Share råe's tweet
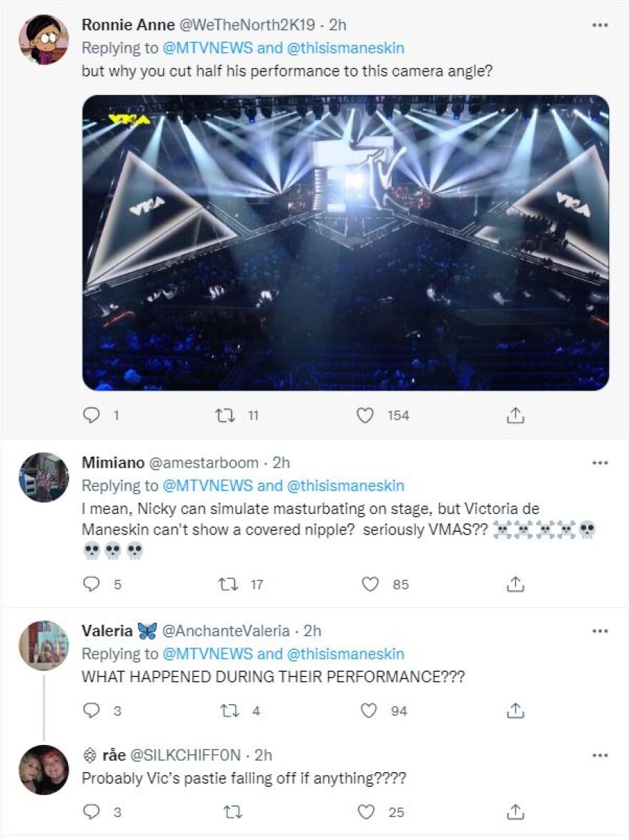629x840 pixels. (x=513, y=811)
